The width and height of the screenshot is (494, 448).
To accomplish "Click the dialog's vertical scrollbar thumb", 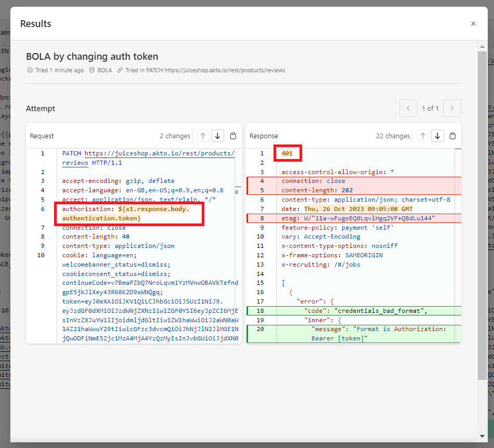I will [x=482, y=216].
